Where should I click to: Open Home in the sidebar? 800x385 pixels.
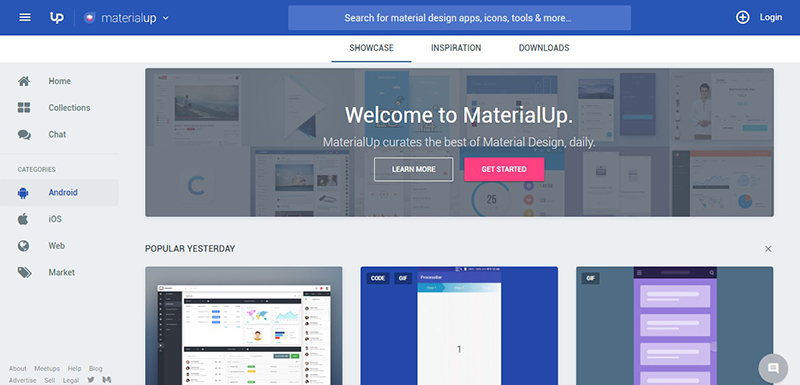click(x=60, y=81)
